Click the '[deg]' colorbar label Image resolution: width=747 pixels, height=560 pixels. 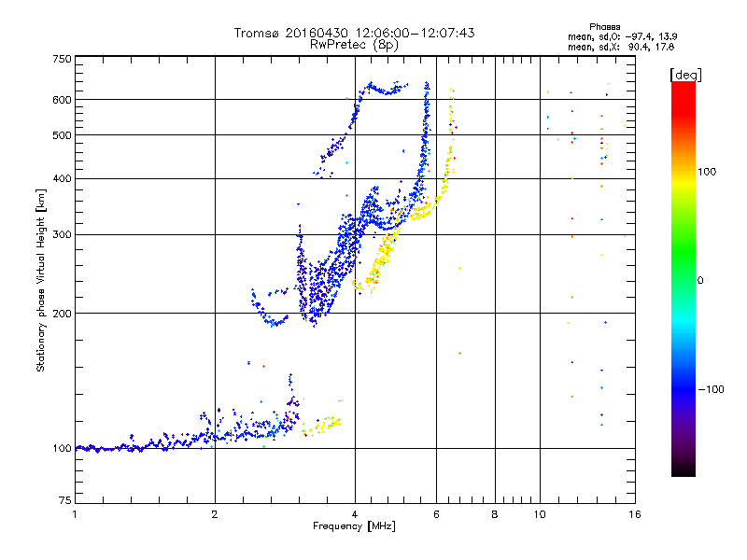(x=685, y=76)
